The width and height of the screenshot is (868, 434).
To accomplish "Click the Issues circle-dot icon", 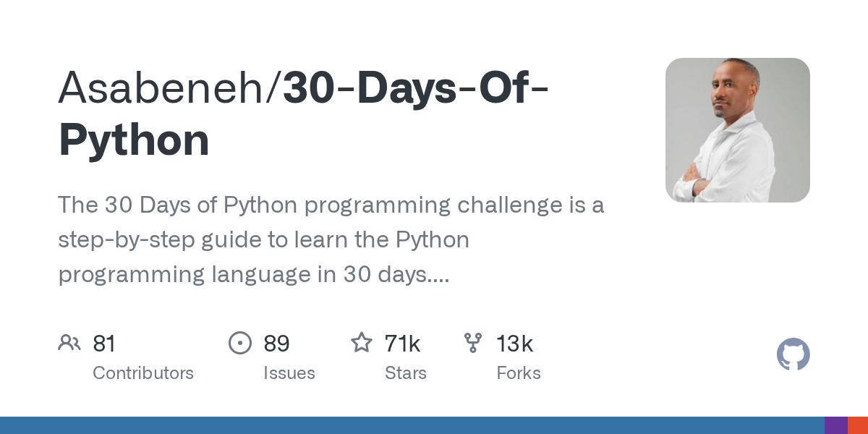I will pyautogui.click(x=240, y=343).
